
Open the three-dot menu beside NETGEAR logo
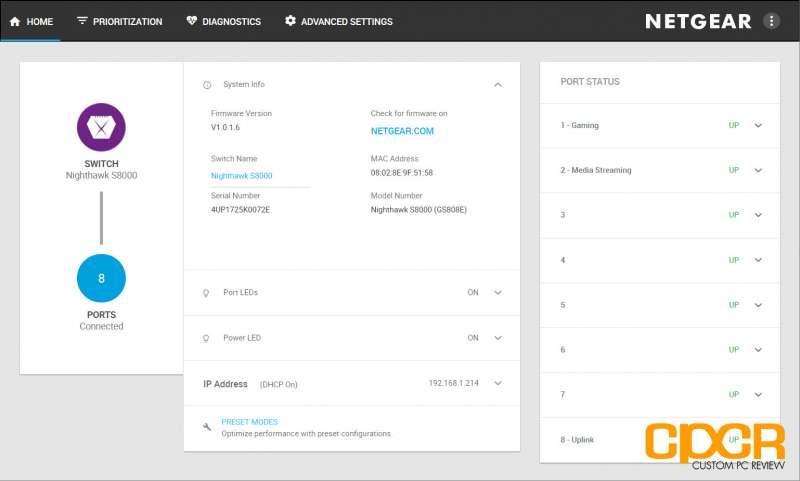[771, 21]
